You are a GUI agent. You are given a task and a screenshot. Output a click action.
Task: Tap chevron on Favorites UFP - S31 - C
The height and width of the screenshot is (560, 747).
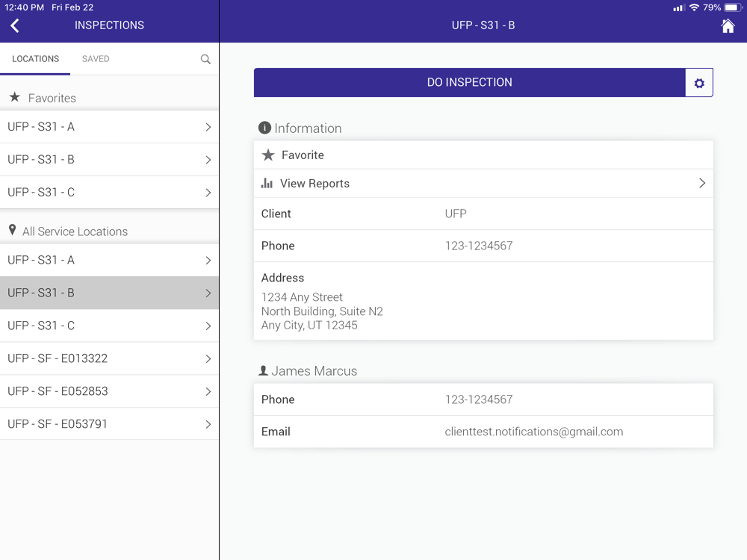pyautogui.click(x=208, y=193)
